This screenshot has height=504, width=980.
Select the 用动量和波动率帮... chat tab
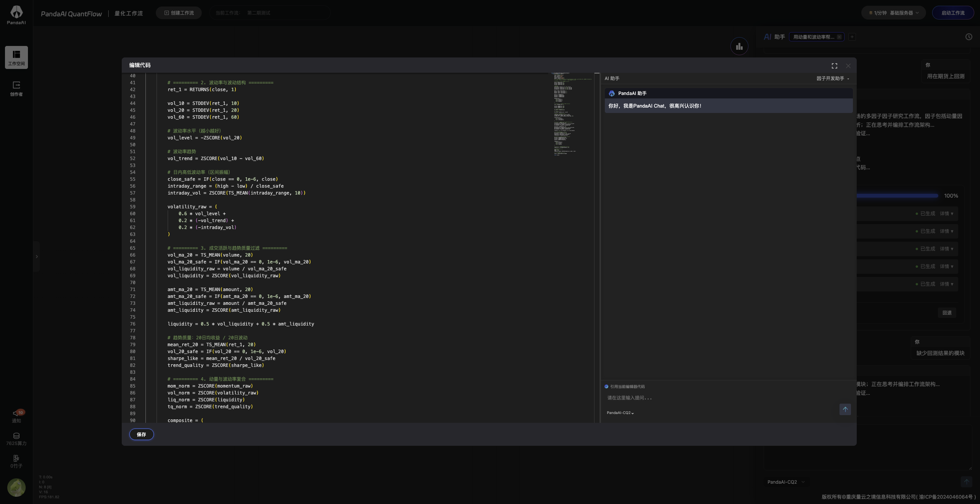(x=813, y=37)
